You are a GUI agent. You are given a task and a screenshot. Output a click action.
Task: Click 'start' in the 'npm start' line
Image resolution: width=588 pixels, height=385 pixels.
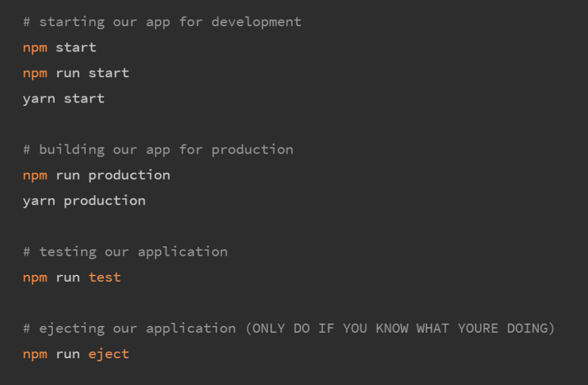(x=76, y=48)
